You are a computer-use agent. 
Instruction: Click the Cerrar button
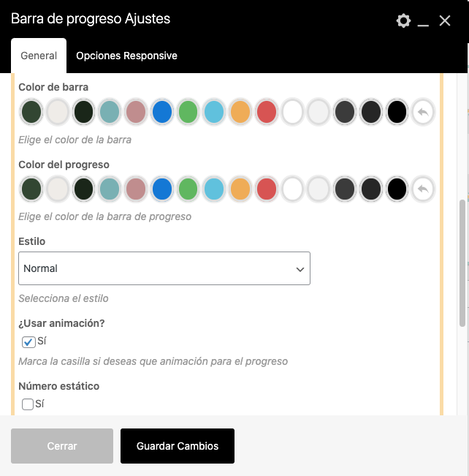62,446
